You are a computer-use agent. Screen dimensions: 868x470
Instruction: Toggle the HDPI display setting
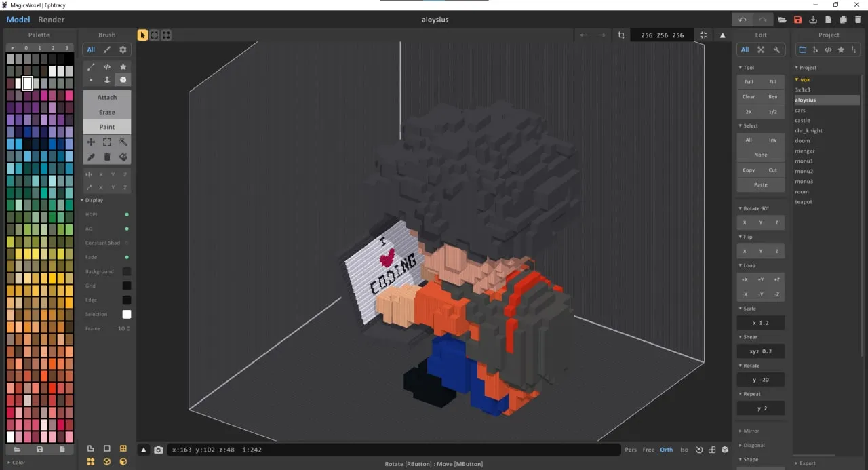click(126, 214)
